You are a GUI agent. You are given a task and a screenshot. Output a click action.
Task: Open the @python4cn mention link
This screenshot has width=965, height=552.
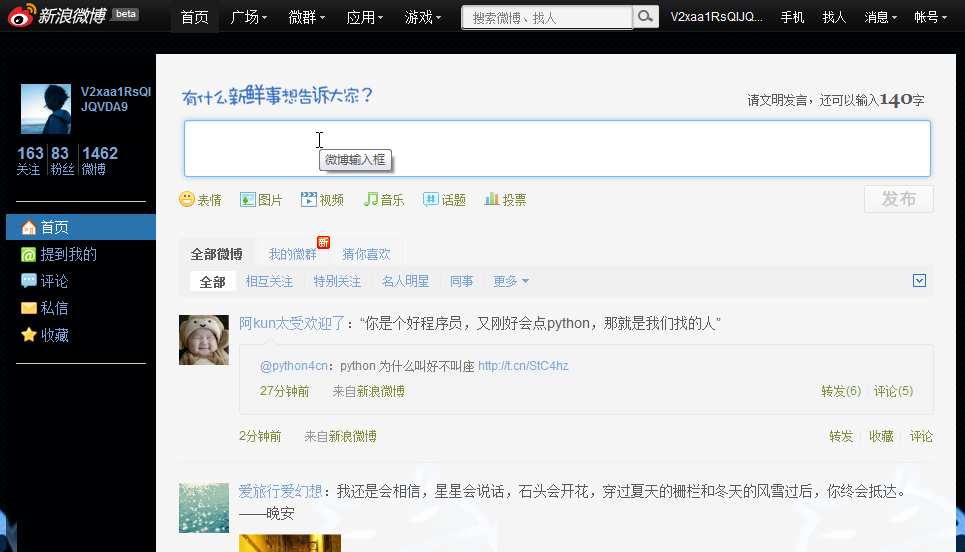[294, 366]
